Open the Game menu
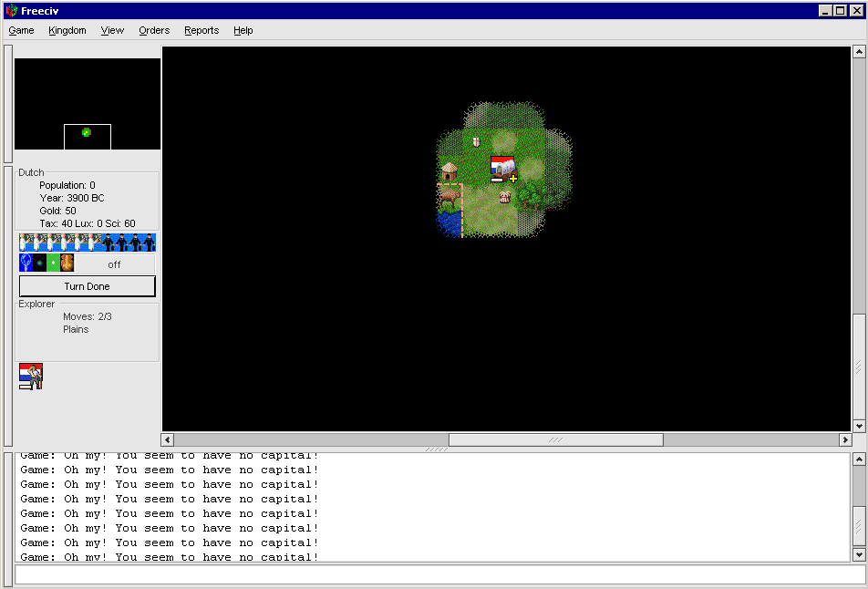 [21, 30]
